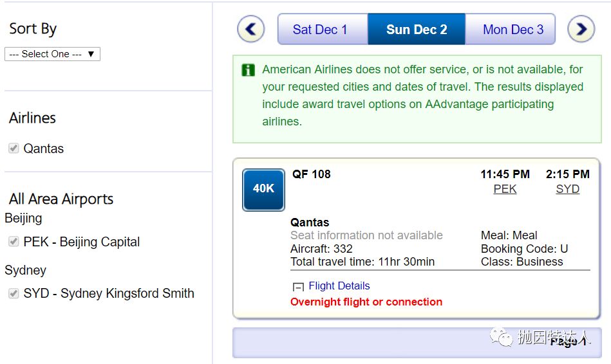The width and height of the screenshot is (611, 364).
Task: Click the SYD airport code link
Action: (567, 189)
